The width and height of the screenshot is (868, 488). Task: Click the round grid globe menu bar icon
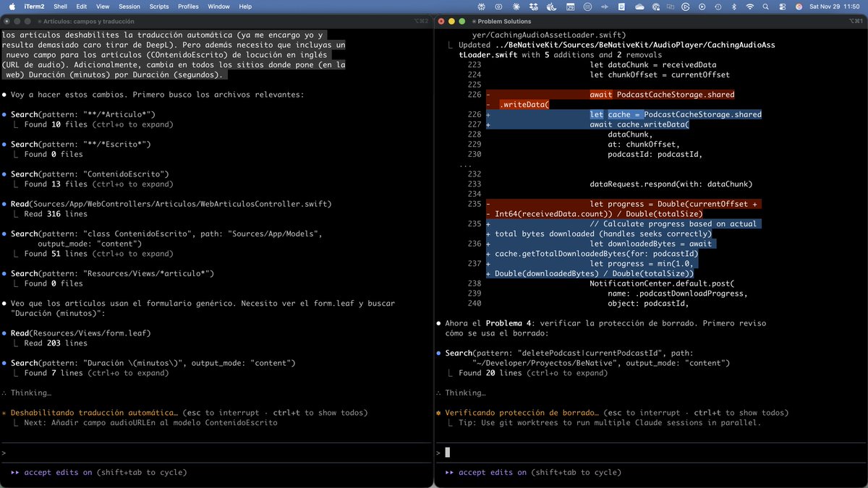pyautogui.click(x=587, y=7)
